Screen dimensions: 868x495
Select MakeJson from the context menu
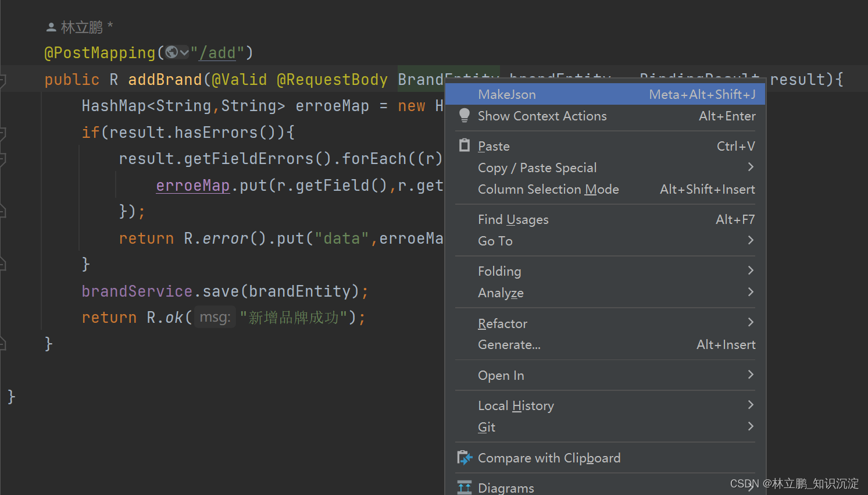pos(605,94)
